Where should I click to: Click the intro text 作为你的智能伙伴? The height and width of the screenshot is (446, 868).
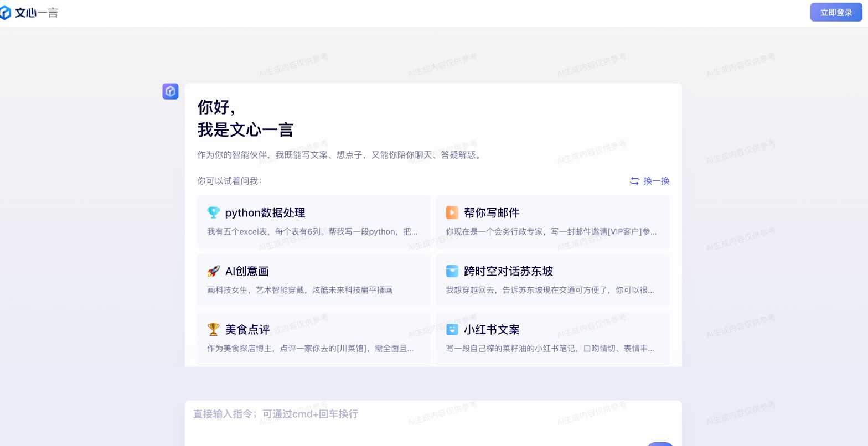click(340, 155)
